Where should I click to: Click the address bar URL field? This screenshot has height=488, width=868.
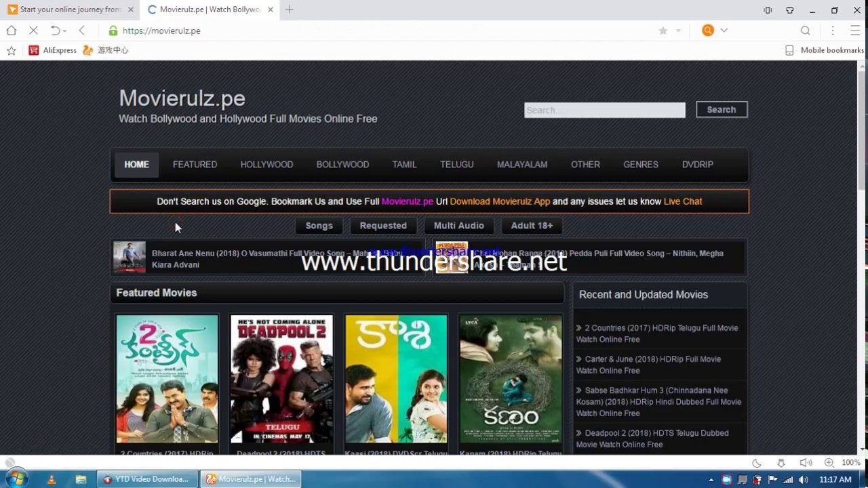(380, 30)
